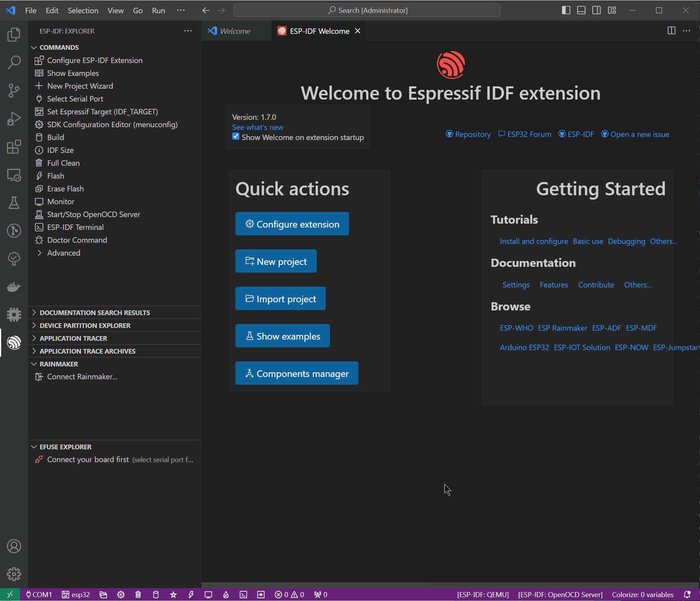Open the Search view in activity bar

tap(14, 62)
